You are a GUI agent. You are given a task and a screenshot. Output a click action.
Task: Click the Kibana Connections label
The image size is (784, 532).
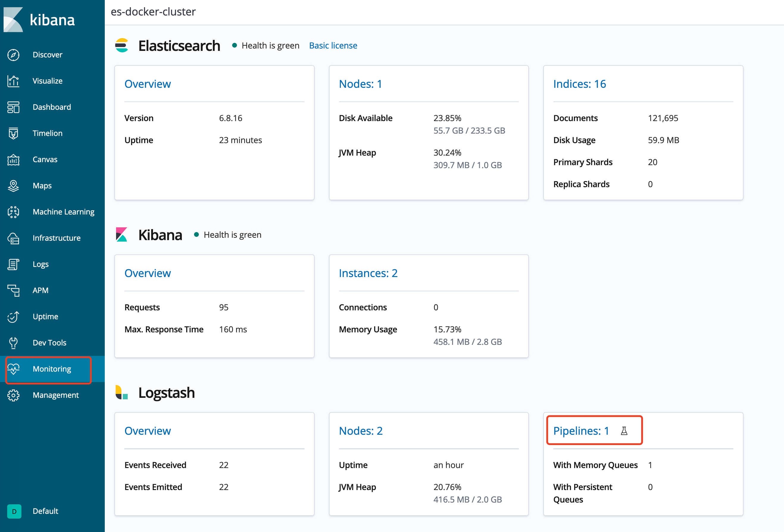coord(363,307)
